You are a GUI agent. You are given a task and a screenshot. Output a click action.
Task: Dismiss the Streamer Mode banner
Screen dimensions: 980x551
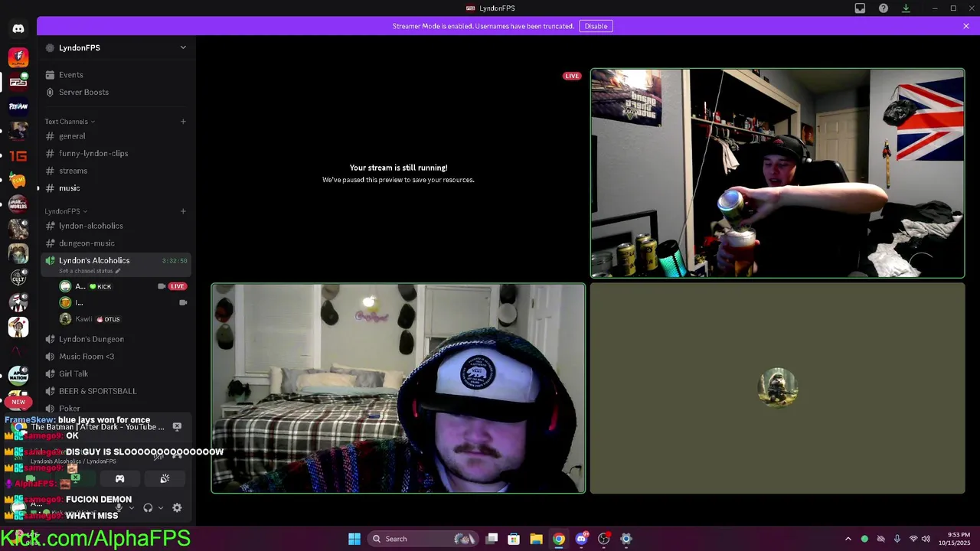[966, 26]
